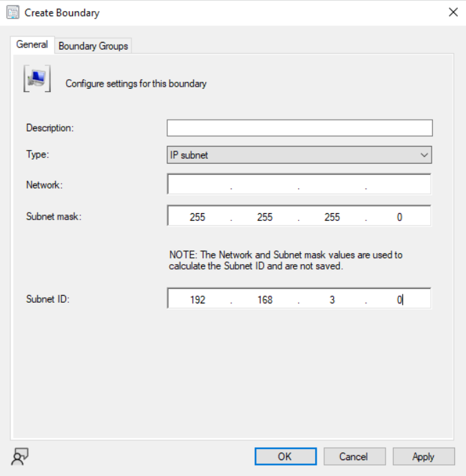Expand the Type dropdown arrow

[424, 155]
